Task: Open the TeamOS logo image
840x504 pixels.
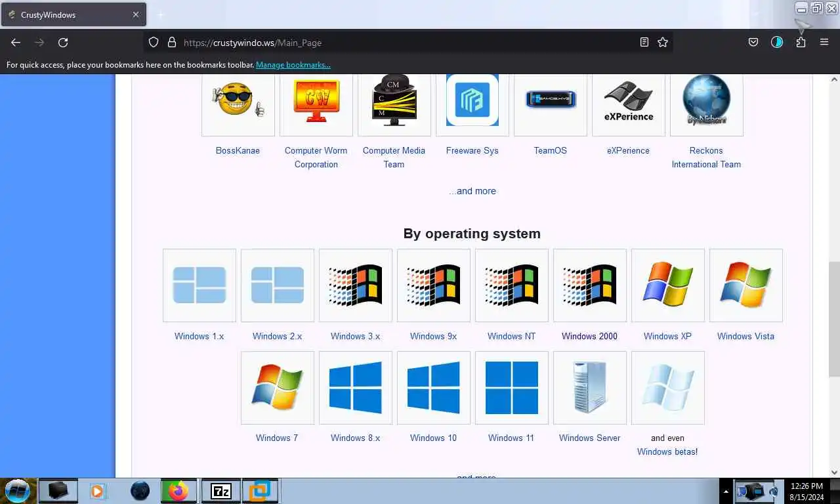Action: (x=550, y=100)
